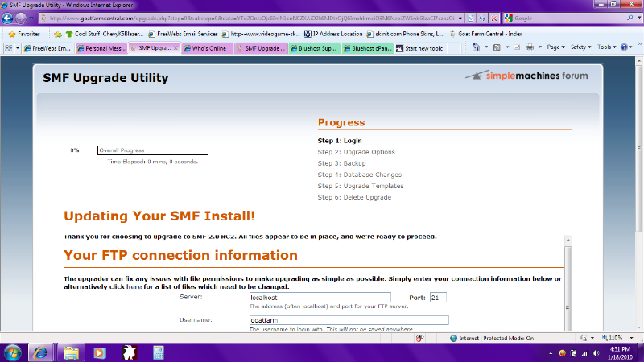
Task: Open Windows Explorer folder in taskbar
Action: point(71,353)
